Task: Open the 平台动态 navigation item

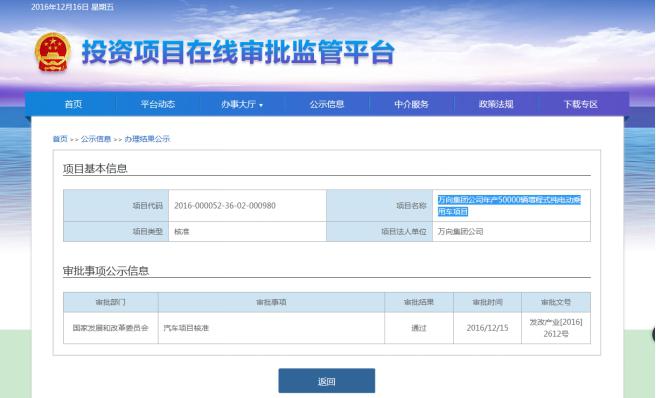Action: 158,104
